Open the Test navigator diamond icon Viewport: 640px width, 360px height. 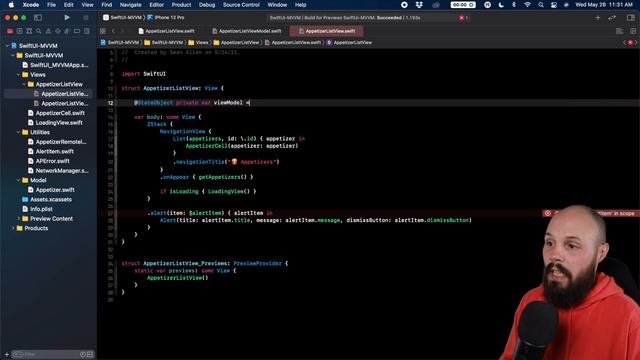coord(58,31)
